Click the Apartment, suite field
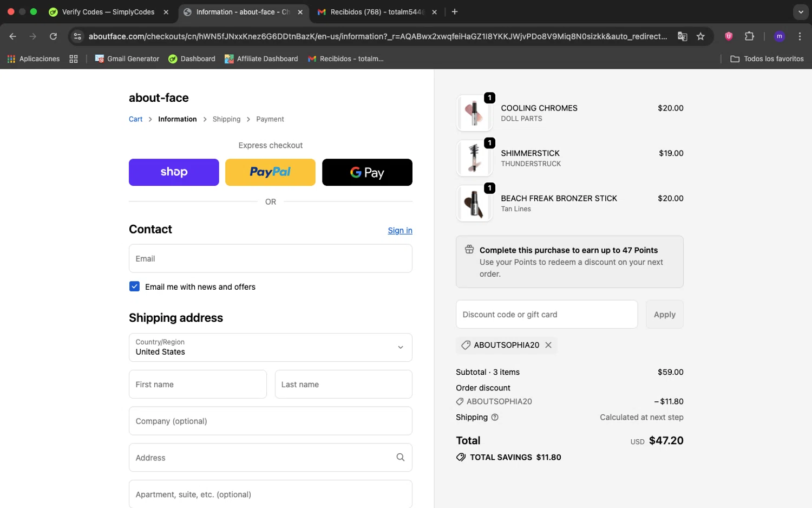 (x=271, y=494)
